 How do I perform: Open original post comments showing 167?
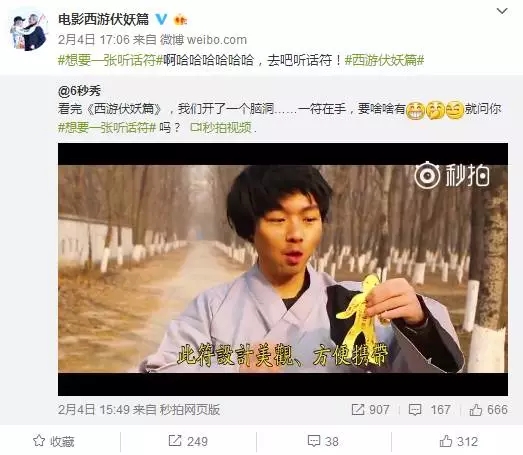(415, 409)
